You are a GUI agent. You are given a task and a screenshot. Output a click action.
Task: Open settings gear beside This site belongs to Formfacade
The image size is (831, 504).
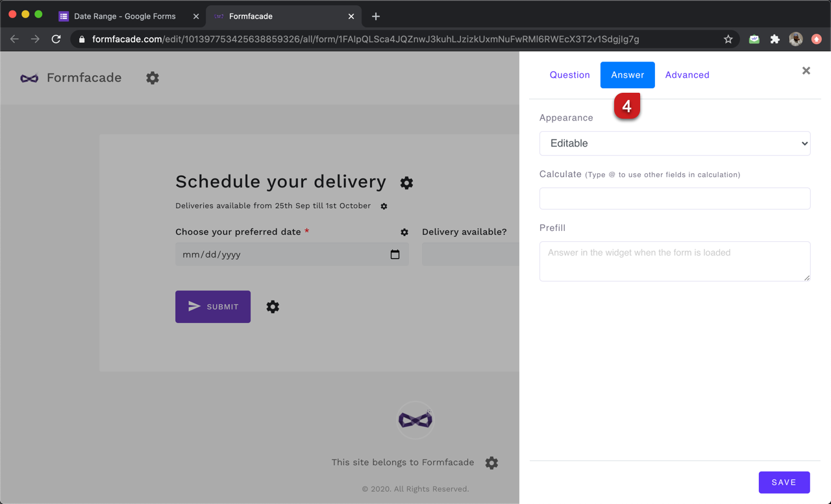[x=491, y=462]
